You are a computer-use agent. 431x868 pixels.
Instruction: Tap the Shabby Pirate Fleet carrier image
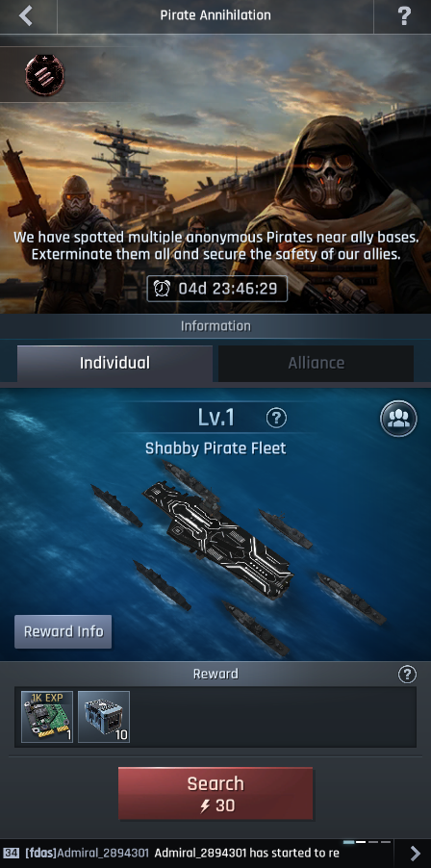pyautogui.click(x=218, y=540)
